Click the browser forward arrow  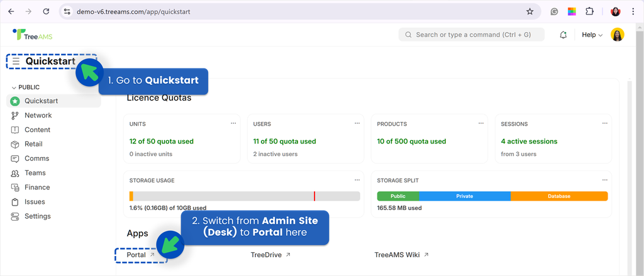coord(28,11)
